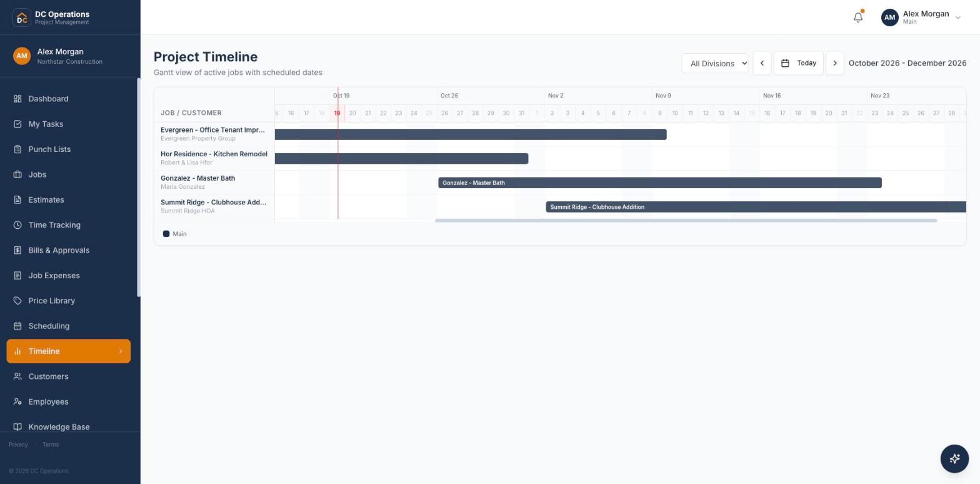This screenshot has height=484, width=980.
Task: Open Dashboard from sidebar
Action: (x=69, y=99)
